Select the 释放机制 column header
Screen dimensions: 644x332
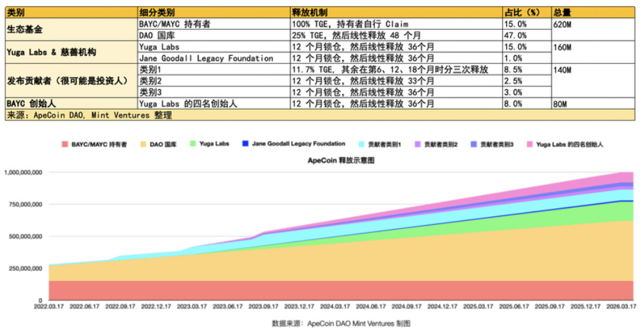396,13
